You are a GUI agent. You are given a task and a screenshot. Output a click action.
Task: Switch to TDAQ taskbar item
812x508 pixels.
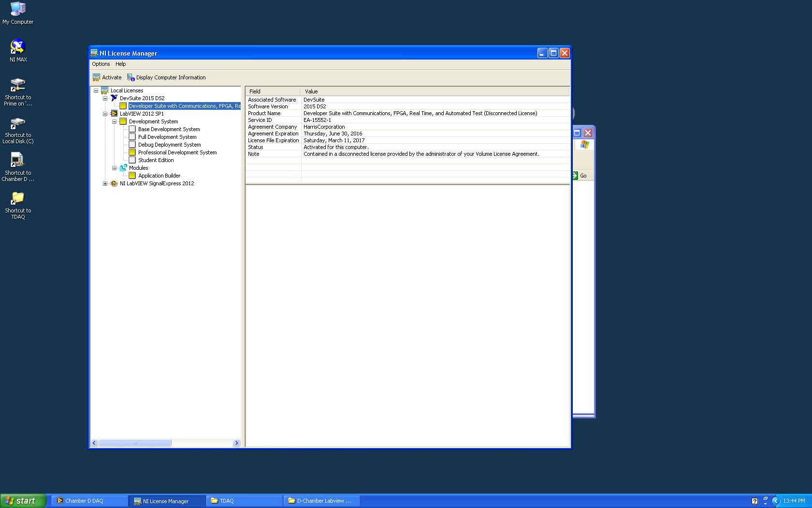coord(245,501)
